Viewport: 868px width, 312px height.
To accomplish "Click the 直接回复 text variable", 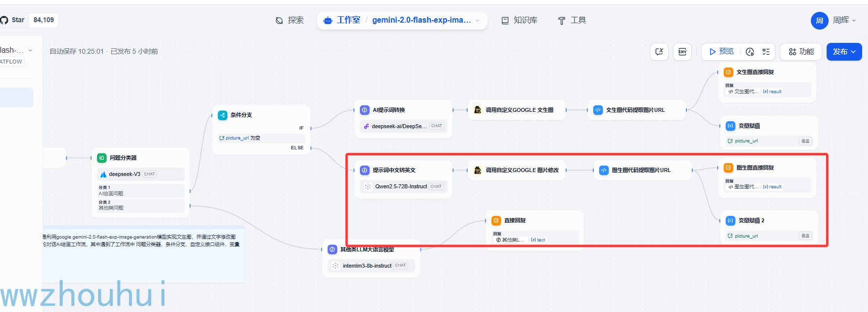I will (x=538, y=240).
